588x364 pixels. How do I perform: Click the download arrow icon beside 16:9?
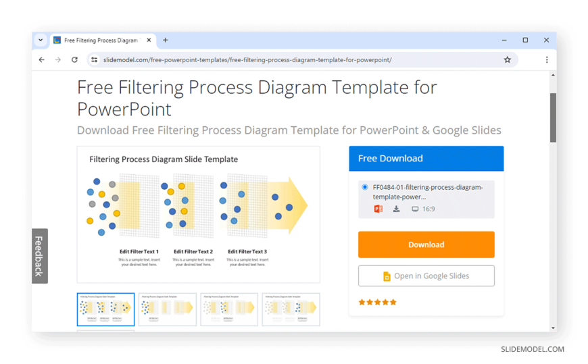(396, 209)
